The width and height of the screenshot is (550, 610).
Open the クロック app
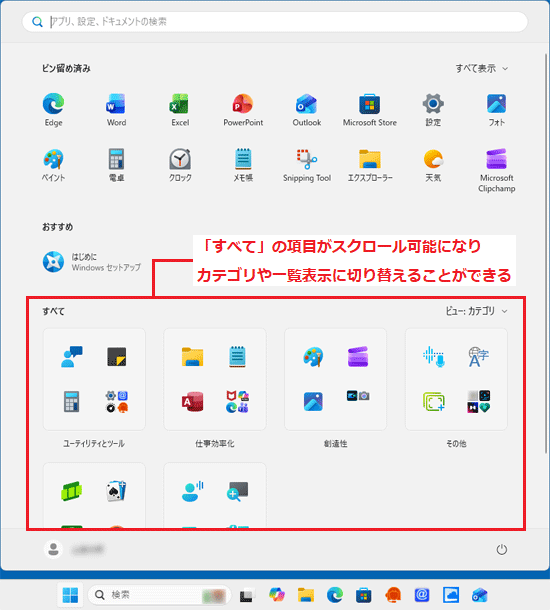pos(180,165)
